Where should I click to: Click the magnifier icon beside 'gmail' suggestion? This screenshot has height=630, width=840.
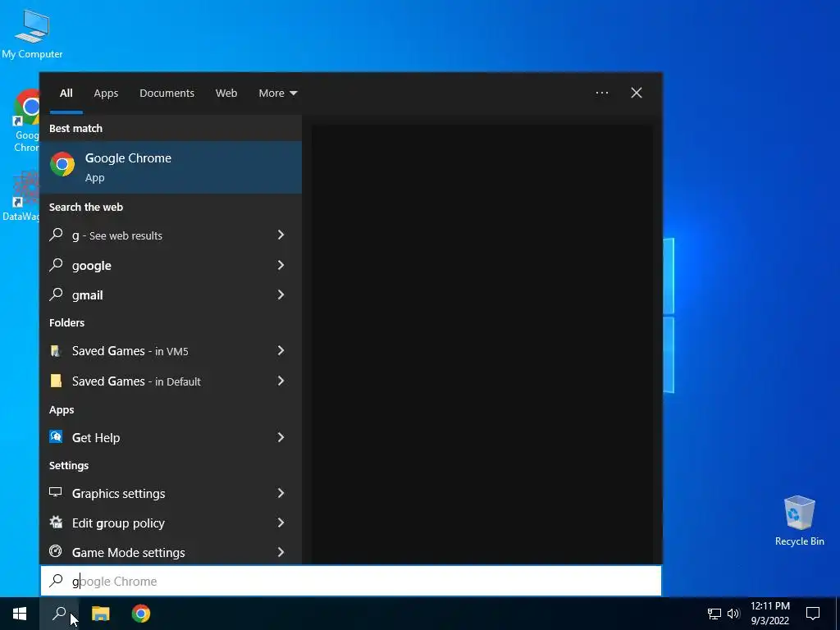(x=56, y=294)
